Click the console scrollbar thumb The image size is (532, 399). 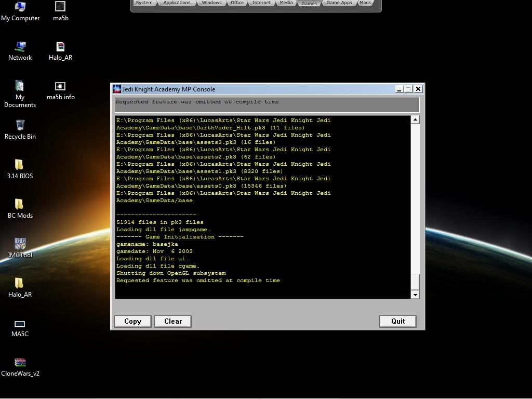pyautogui.click(x=415, y=282)
